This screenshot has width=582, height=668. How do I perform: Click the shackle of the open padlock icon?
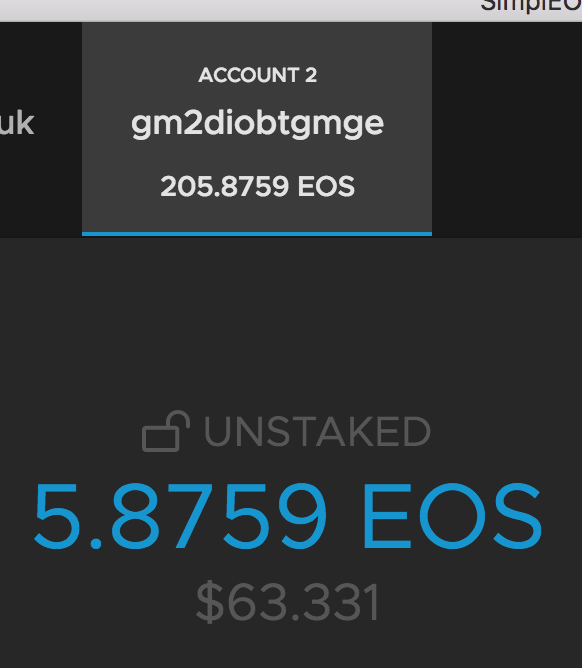click(x=178, y=420)
